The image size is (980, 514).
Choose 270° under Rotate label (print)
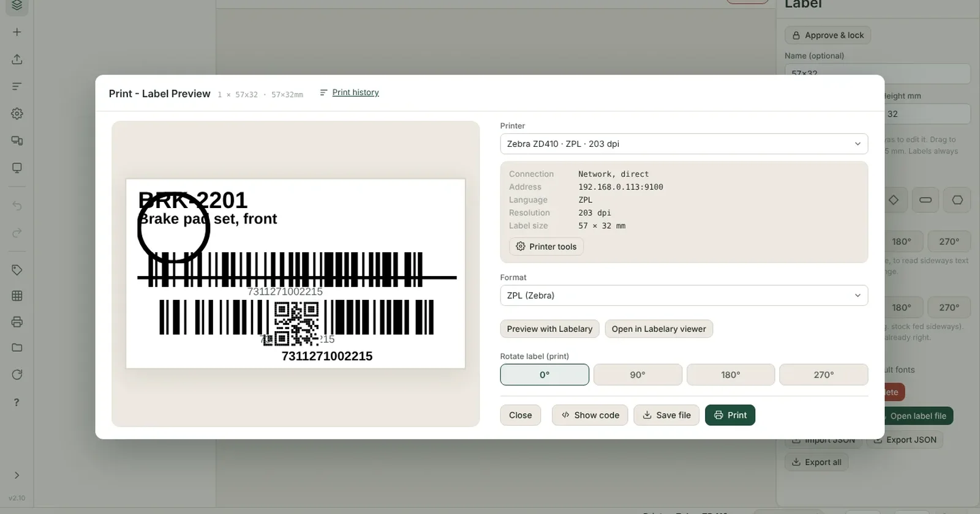point(824,374)
